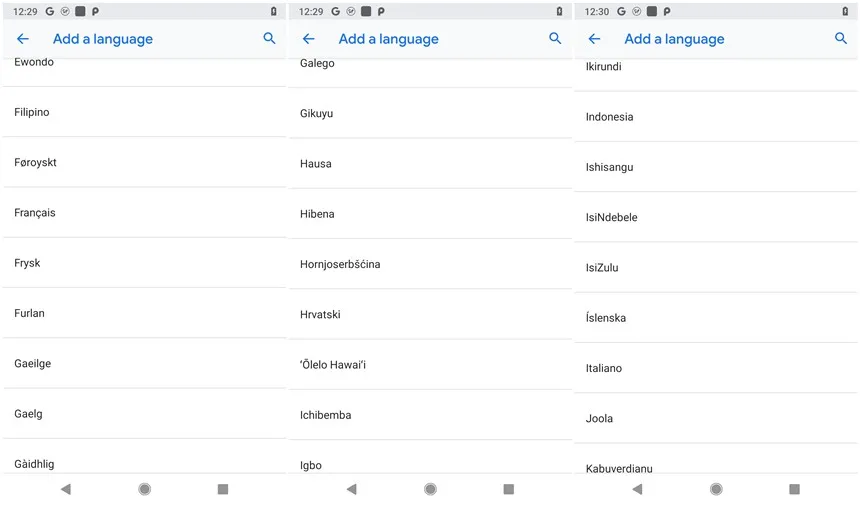This screenshot has width=860, height=508.
Task: Select Íslenska language entry
Action: (x=716, y=318)
